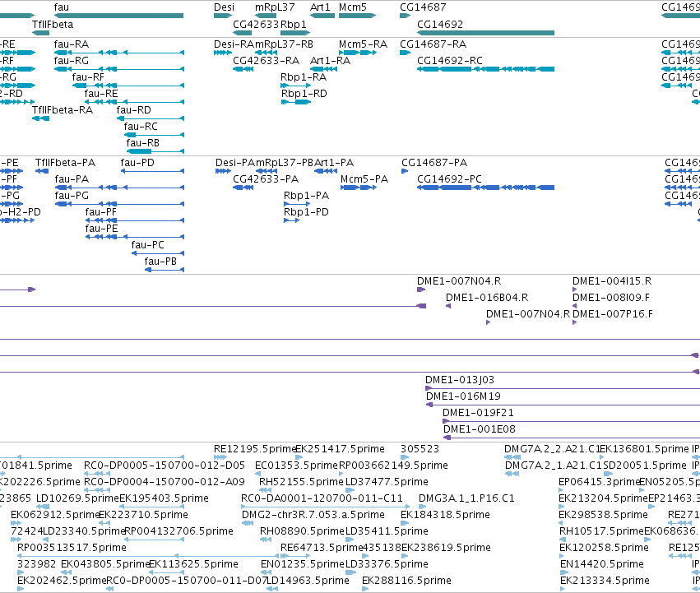
Task: Open EST EK288116.5prime
Action: click(365, 589)
